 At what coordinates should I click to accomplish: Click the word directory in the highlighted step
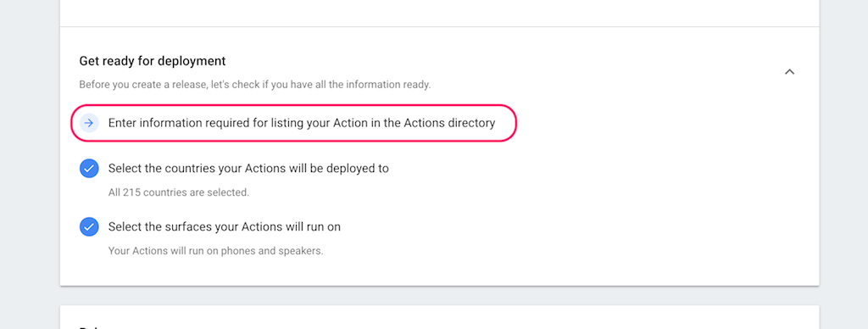point(472,123)
